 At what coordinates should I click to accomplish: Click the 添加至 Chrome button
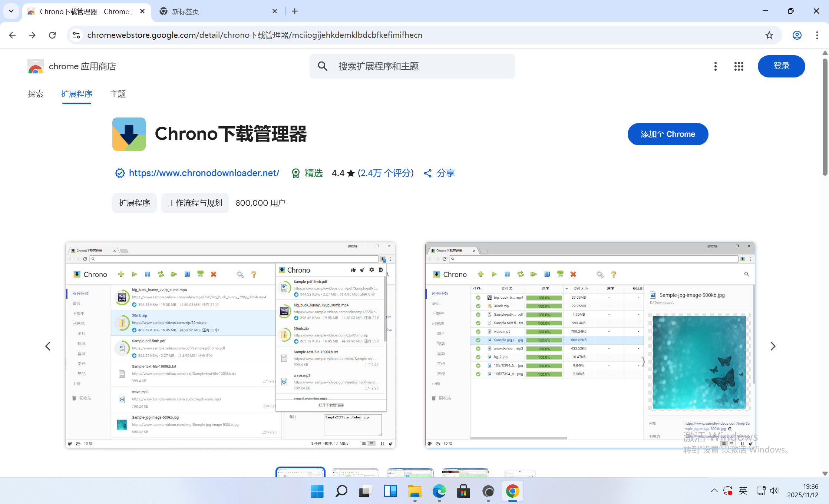tap(668, 134)
